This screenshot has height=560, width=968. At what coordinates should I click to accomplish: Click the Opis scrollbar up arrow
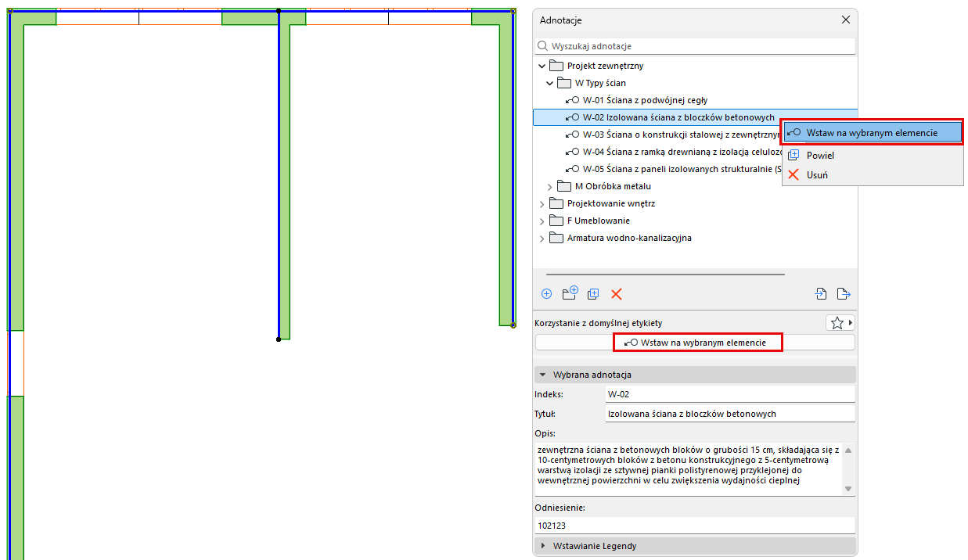click(x=849, y=450)
